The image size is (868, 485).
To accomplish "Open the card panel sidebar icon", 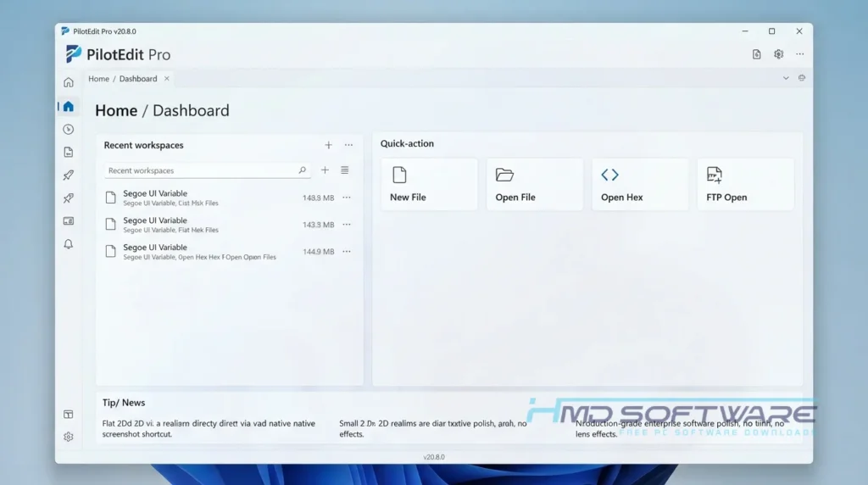I will tap(68, 221).
